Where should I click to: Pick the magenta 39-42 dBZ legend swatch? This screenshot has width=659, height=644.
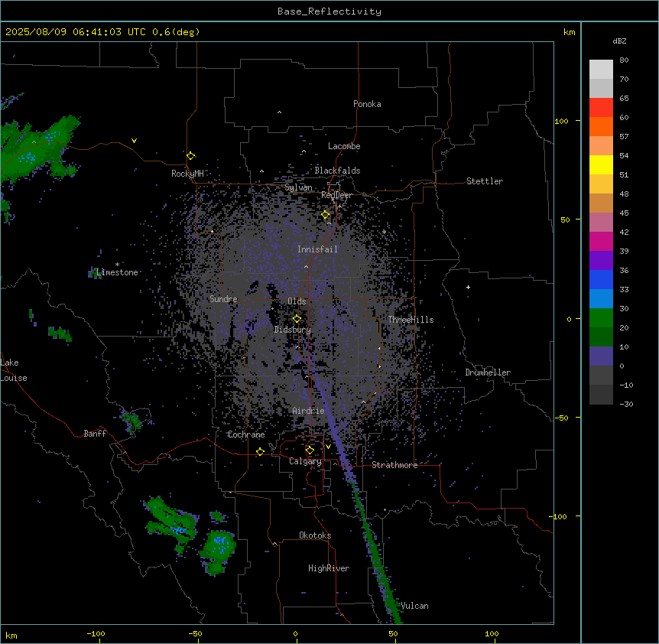click(601, 242)
